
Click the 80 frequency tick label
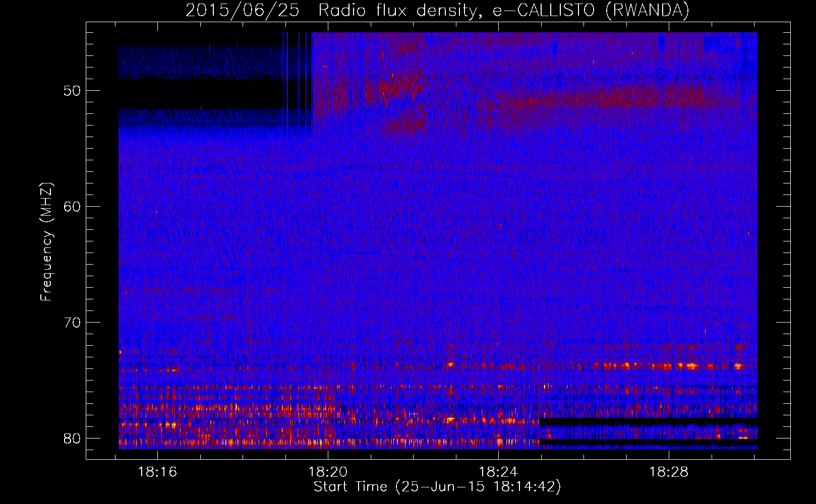pyautogui.click(x=72, y=438)
